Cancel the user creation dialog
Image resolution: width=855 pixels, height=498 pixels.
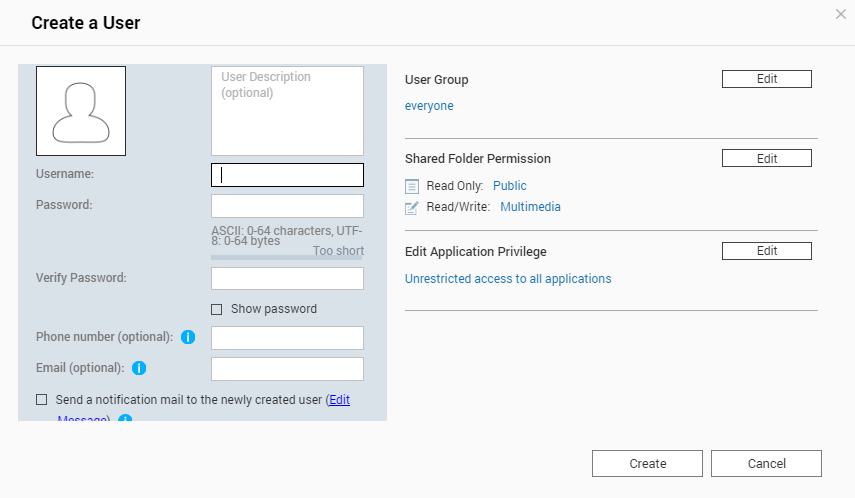766,463
